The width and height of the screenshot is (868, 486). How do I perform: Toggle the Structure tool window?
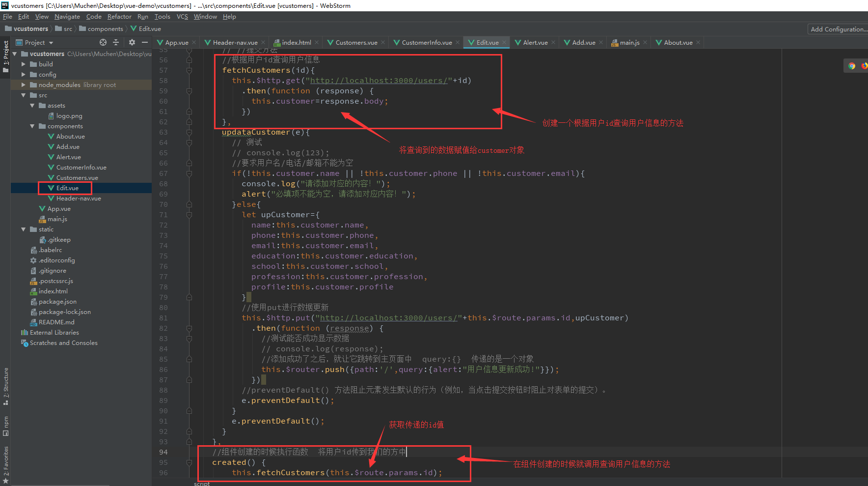[x=5, y=386]
